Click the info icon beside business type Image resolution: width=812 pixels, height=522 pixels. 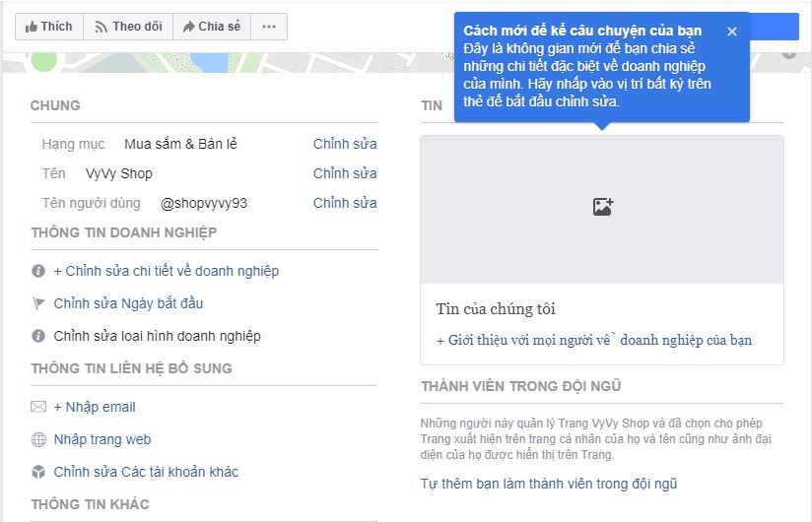pyautogui.click(x=38, y=336)
